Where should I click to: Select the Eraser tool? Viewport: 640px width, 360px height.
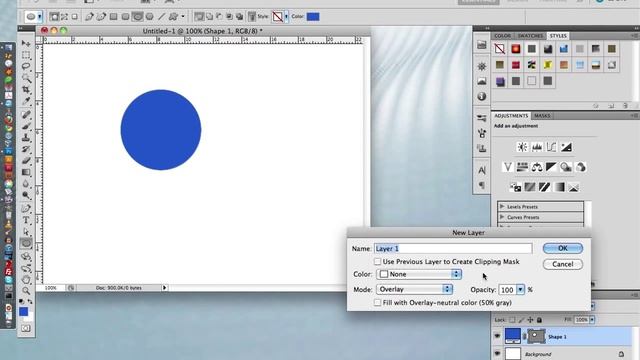pos(26,160)
